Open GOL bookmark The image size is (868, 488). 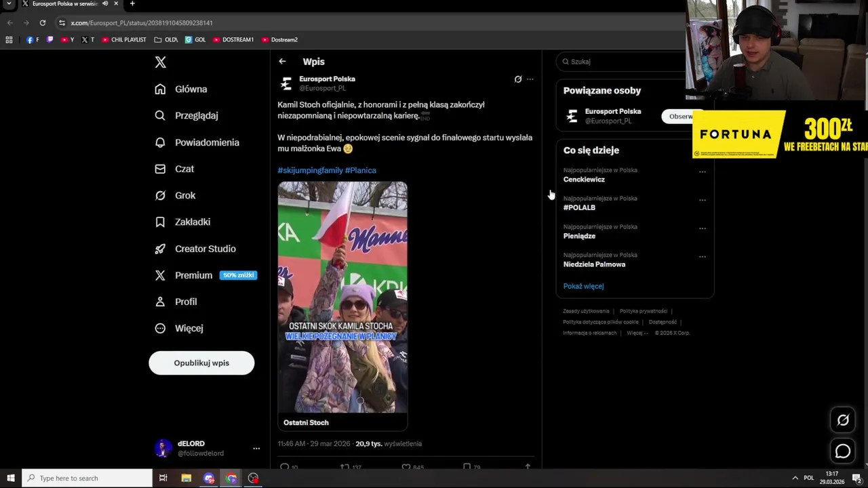tap(195, 40)
